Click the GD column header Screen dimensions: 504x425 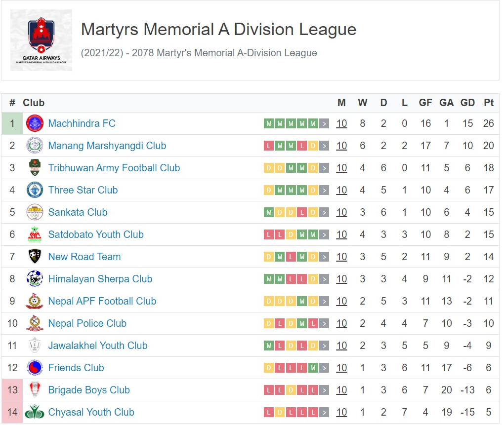[x=467, y=103]
